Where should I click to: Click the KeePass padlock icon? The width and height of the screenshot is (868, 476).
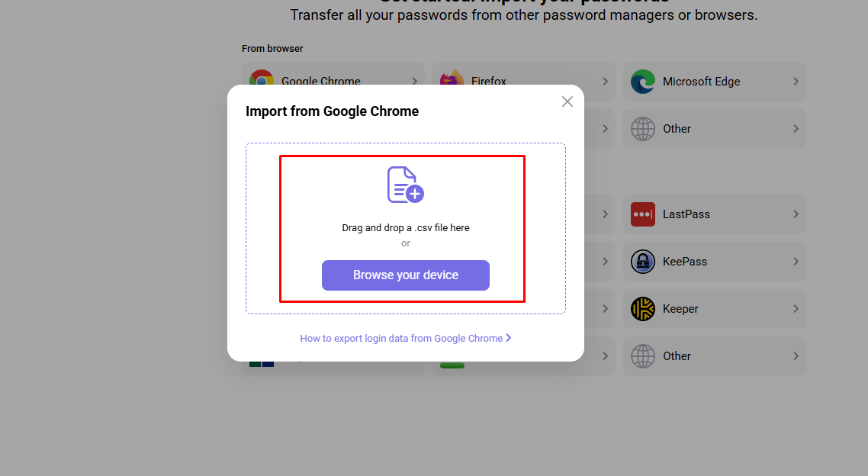click(x=643, y=262)
